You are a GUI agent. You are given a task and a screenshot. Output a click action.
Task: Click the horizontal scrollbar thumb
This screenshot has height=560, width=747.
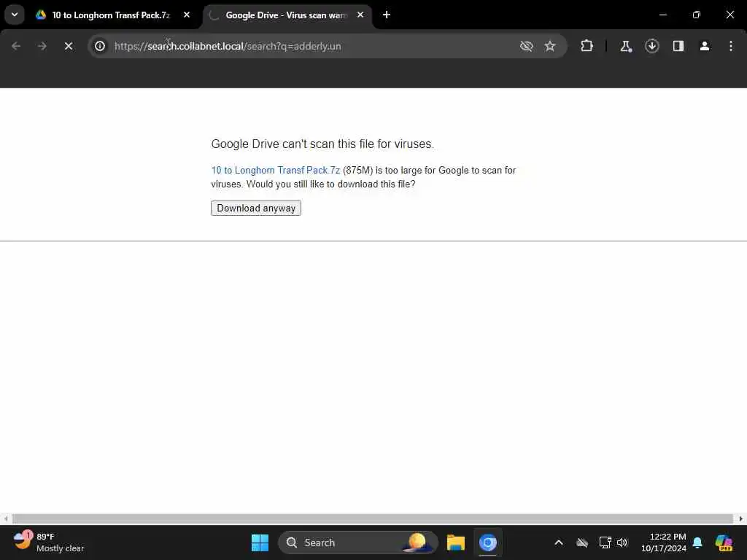373,518
